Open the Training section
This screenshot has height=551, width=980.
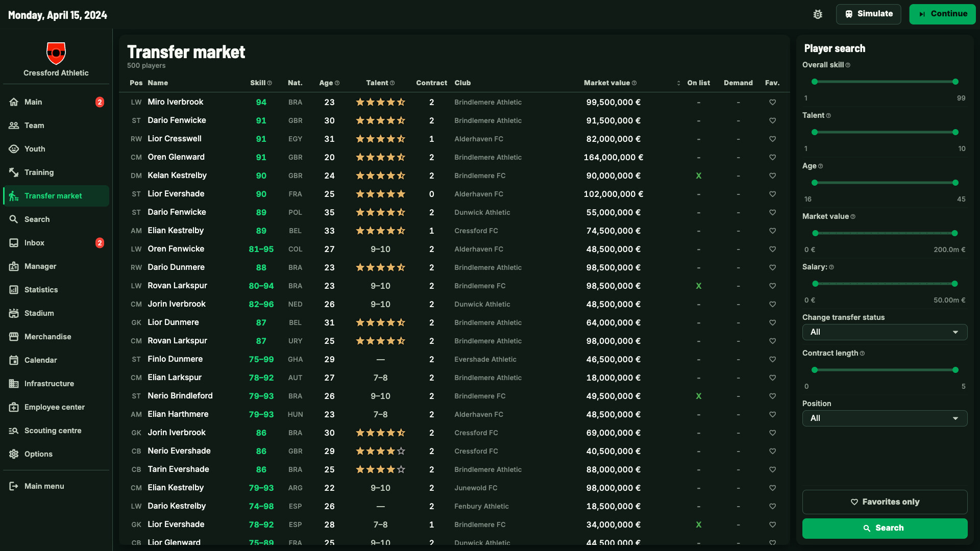(x=56, y=172)
